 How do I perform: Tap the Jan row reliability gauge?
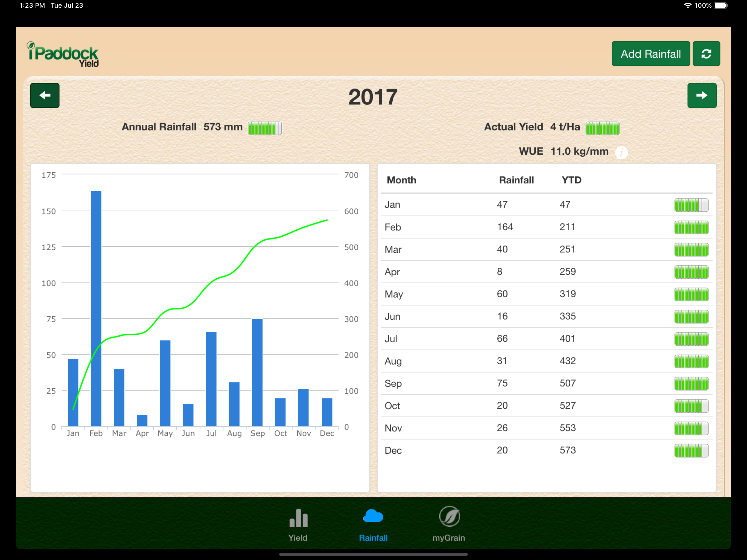click(691, 205)
